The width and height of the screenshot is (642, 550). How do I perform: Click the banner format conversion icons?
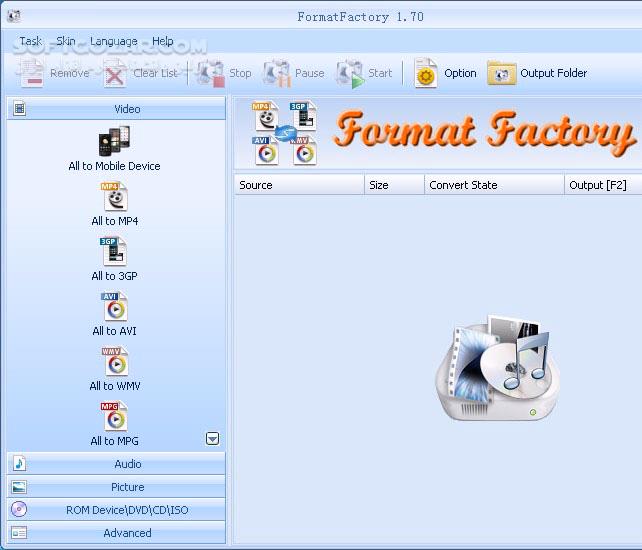(x=285, y=133)
